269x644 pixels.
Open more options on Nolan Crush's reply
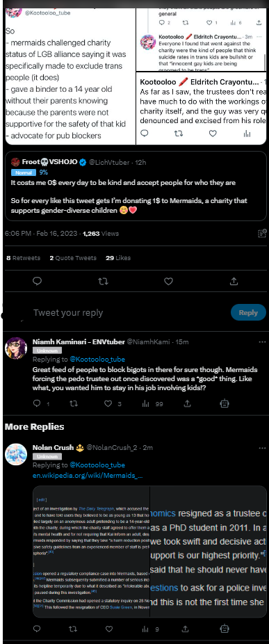click(262, 447)
